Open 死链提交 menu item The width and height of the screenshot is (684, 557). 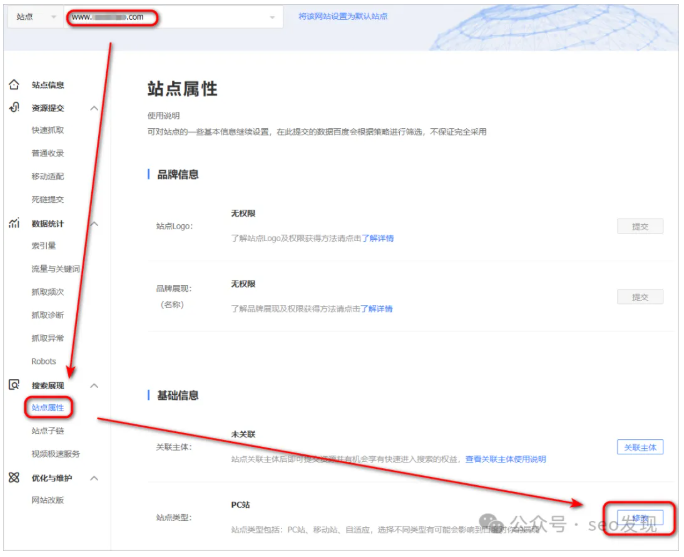48,199
